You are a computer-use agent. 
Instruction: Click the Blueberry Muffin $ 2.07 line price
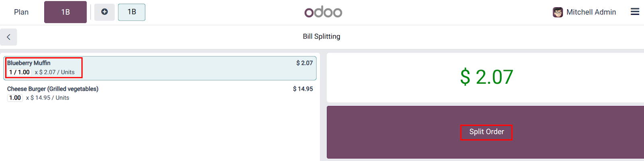coord(304,63)
